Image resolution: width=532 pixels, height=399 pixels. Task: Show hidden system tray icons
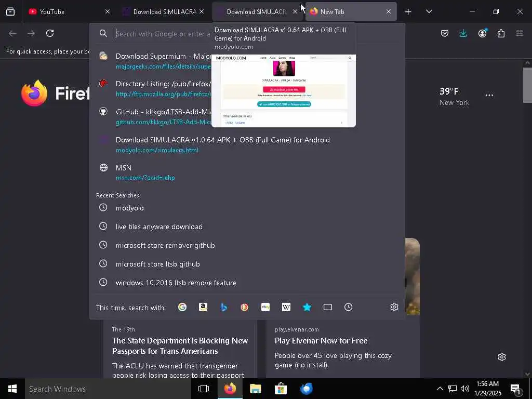(x=440, y=389)
